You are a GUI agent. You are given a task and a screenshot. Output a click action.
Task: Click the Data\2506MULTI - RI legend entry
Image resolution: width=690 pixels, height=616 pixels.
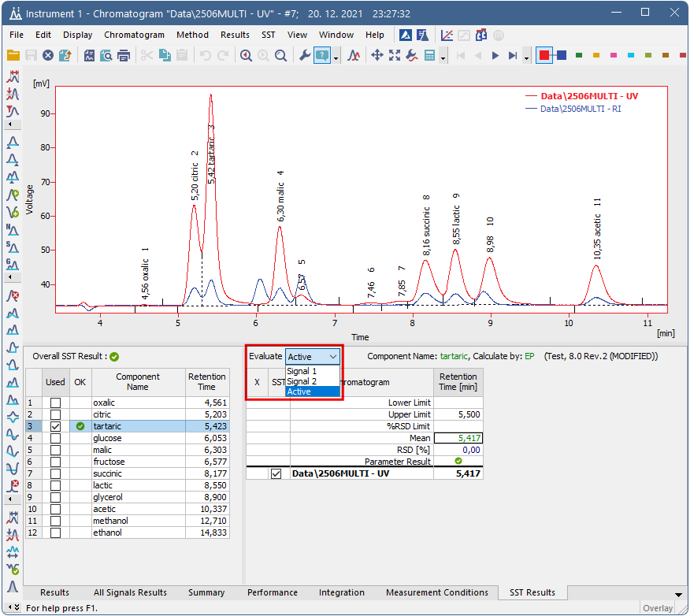580,109
